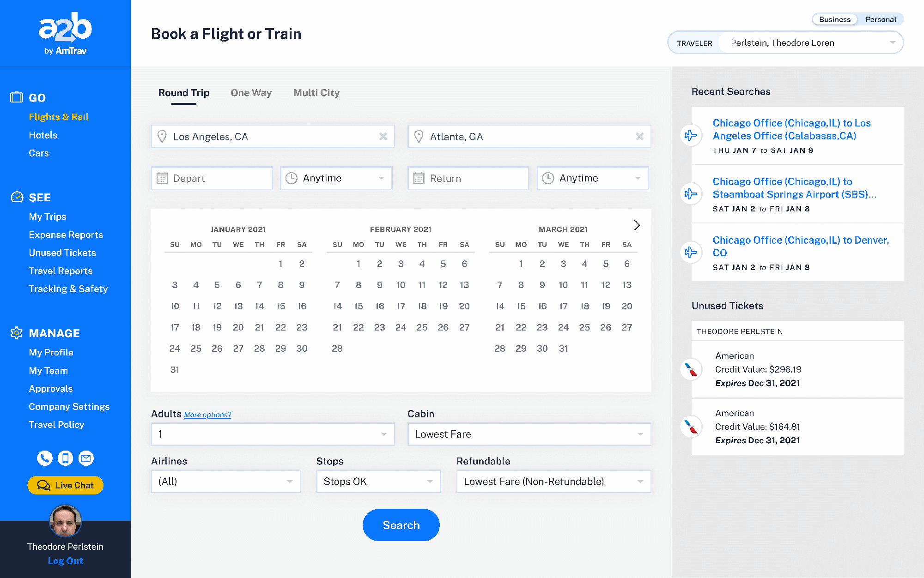The height and width of the screenshot is (578, 924).
Task: Select the One Way trip type
Action: 251,93
